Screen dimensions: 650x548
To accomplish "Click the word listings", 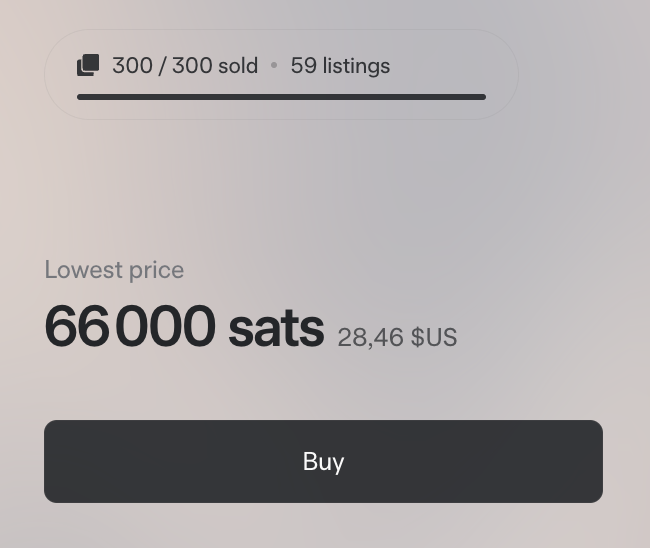I will [x=357, y=66].
